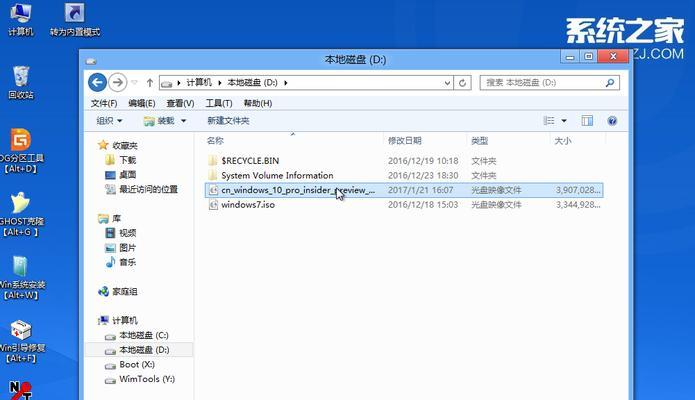This screenshot has height=400, width=695.
Task: Open 音乐 library in navigation pane
Action: point(127,262)
